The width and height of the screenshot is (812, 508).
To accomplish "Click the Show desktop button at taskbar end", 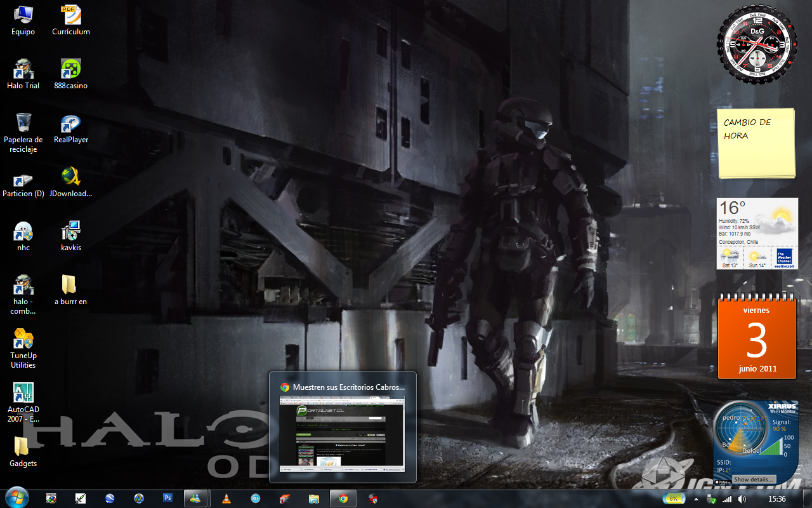I will click(807, 499).
